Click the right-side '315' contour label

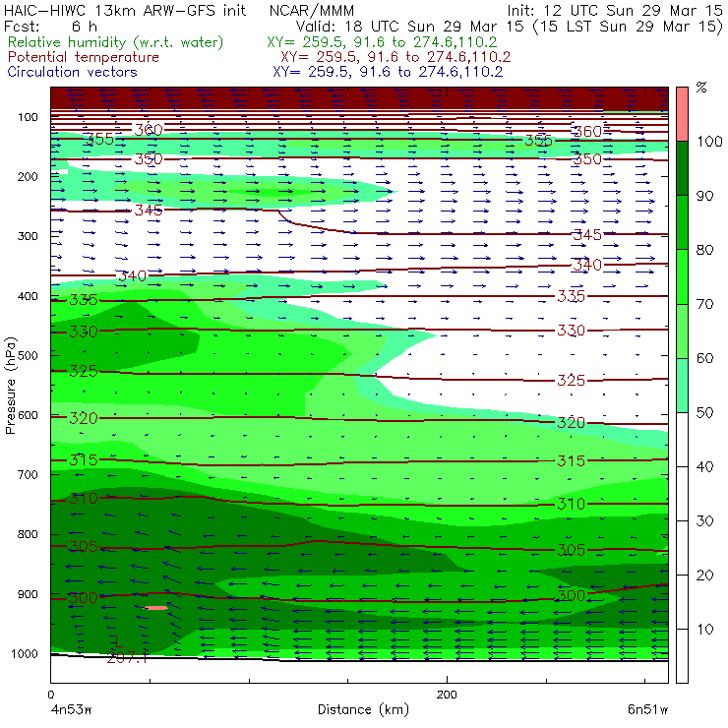click(x=571, y=460)
